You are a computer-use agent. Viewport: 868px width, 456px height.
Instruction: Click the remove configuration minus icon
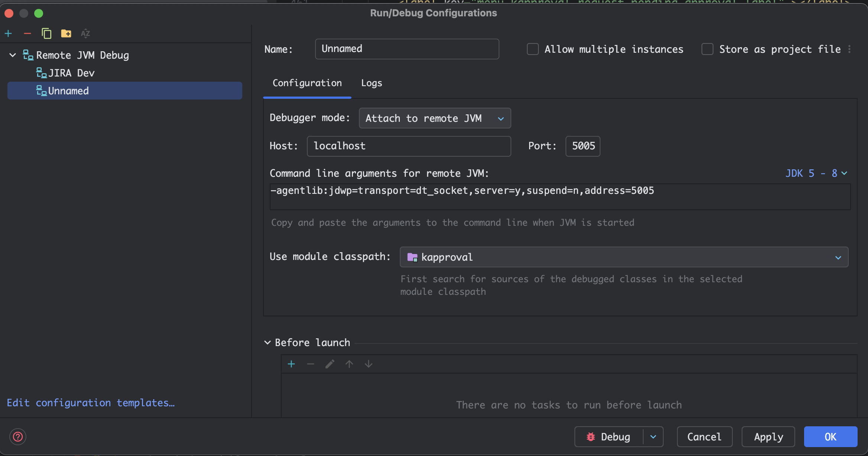pos(27,34)
